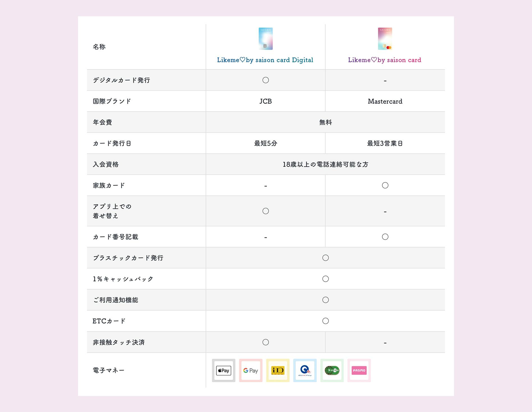The width and height of the screenshot is (532, 412).
Task: Click the PASMO icon
Action: [359, 370]
